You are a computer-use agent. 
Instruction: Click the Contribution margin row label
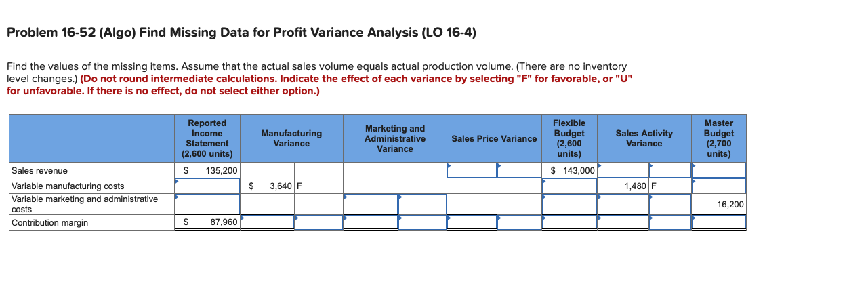(50, 222)
